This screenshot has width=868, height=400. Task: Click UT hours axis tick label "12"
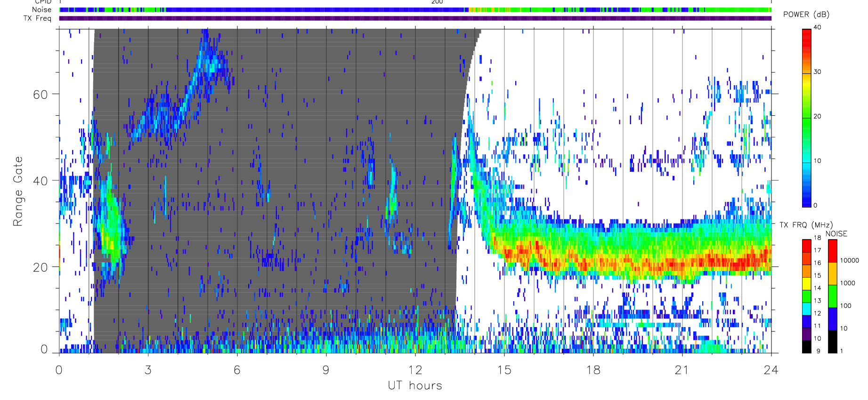point(415,370)
